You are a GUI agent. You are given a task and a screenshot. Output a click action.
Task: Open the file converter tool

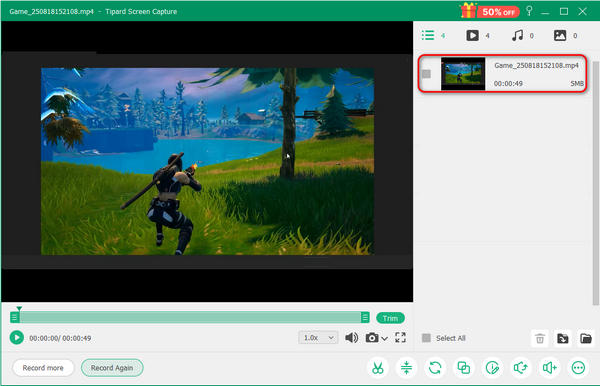point(435,368)
